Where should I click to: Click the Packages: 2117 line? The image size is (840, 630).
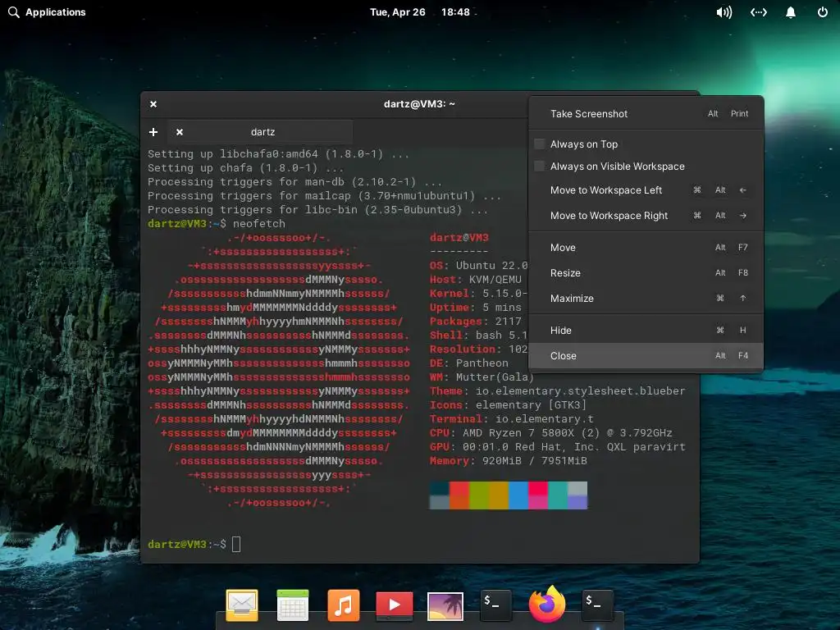click(x=475, y=322)
